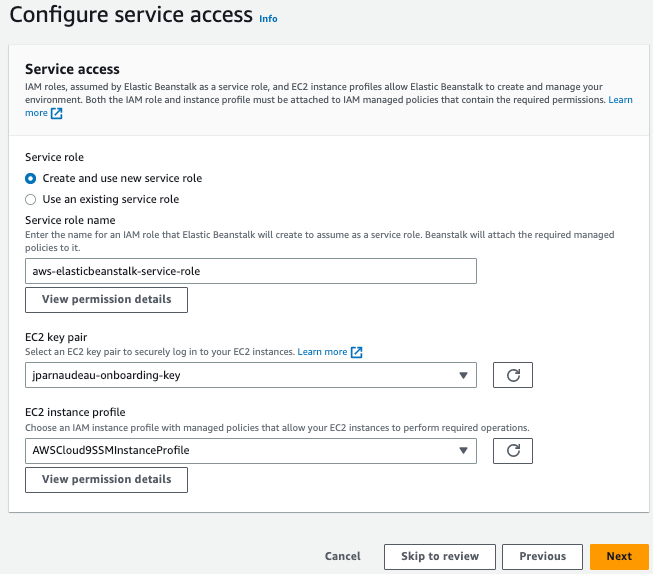Refresh the EC2 key pair list
653x574 pixels.
pos(513,375)
